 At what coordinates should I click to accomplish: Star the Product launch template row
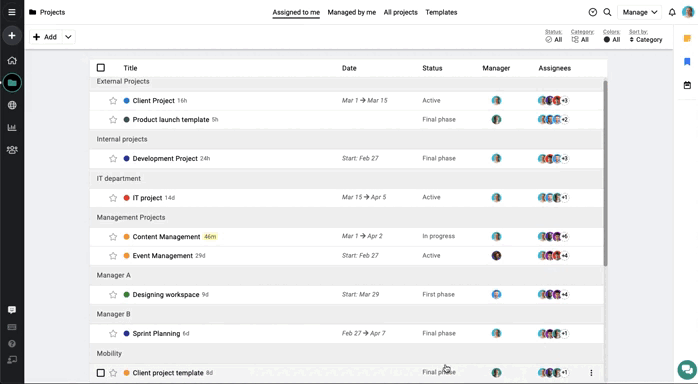(x=113, y=120)
